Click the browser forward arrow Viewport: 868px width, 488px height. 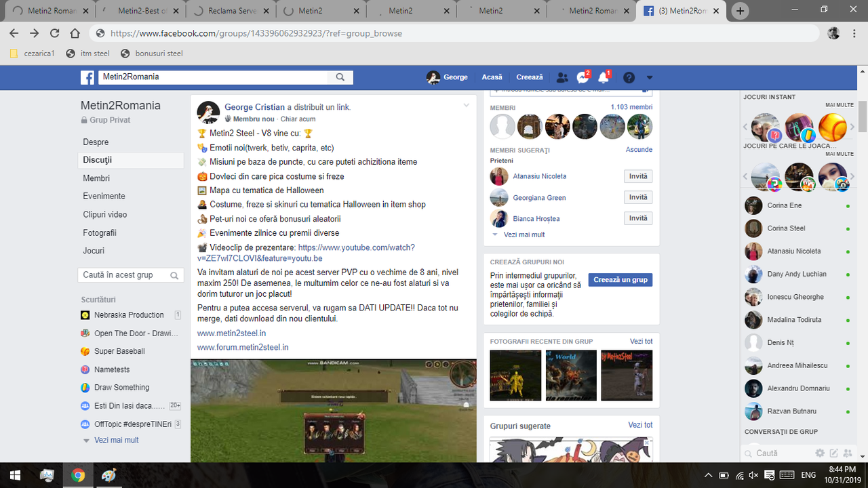coord(35,33)
